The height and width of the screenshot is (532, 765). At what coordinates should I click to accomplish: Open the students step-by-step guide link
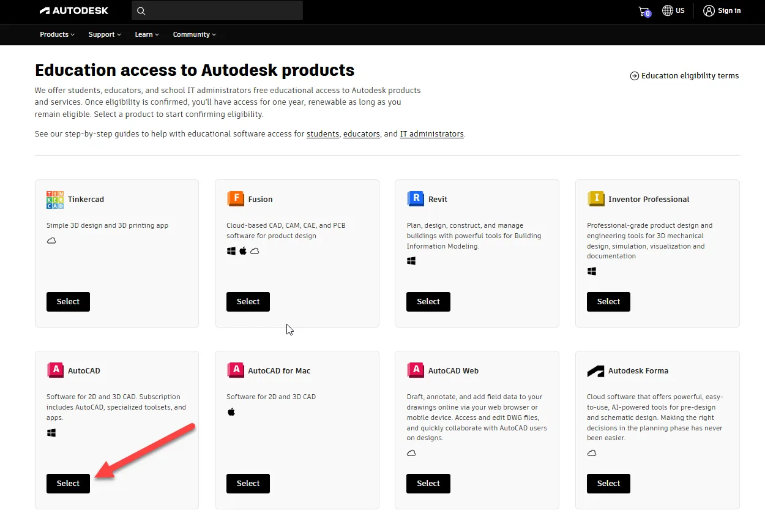[323, 134]
